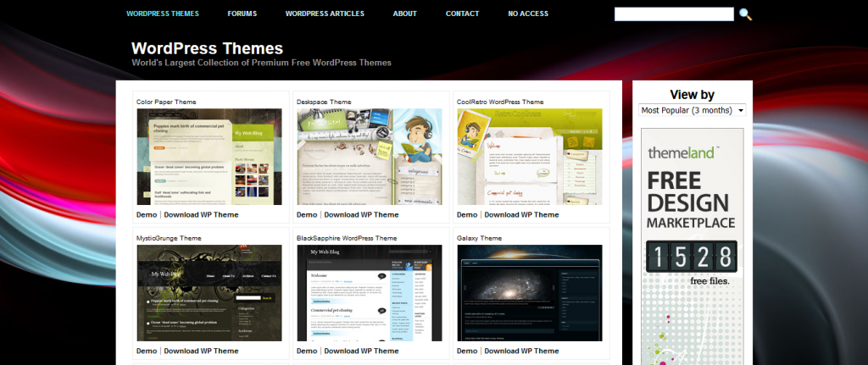Open the BlackSapphire WordPress Theme title link

point(347,238)
